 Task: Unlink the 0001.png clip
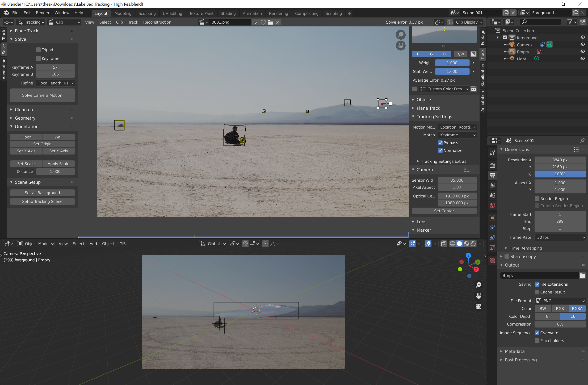pyautogui.click(x=278, y=22)
